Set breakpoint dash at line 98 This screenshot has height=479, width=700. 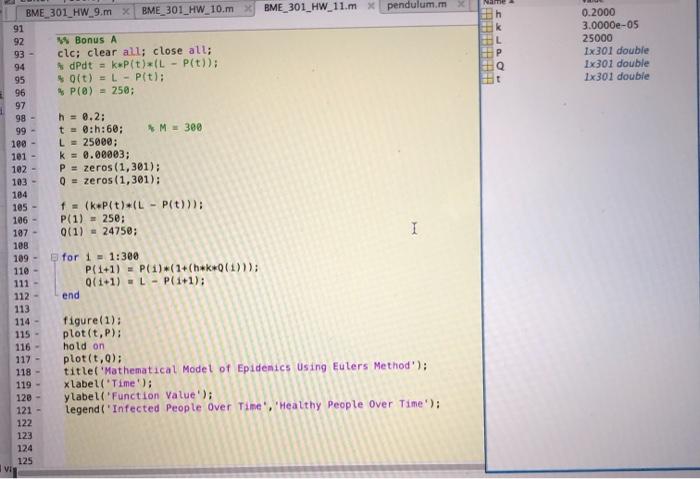33,118
